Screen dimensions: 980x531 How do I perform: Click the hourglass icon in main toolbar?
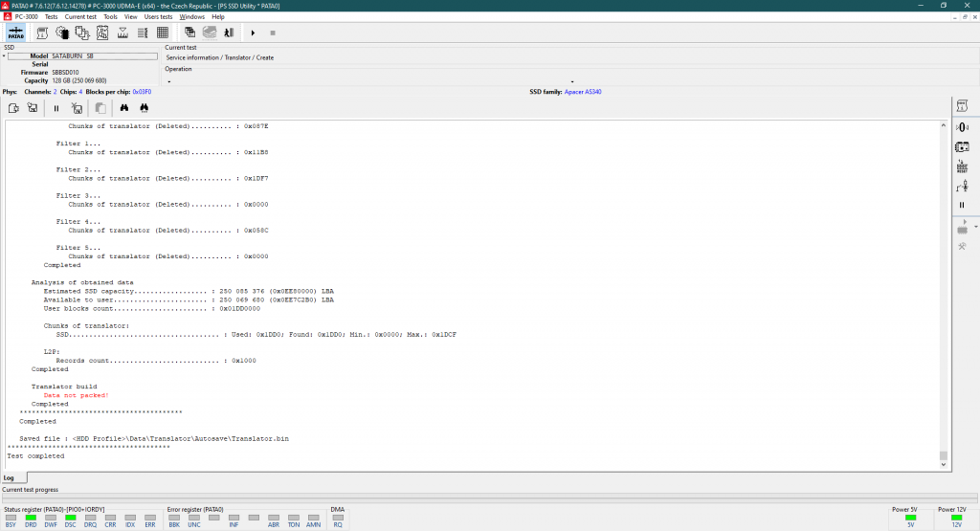(x=122, y=33)
